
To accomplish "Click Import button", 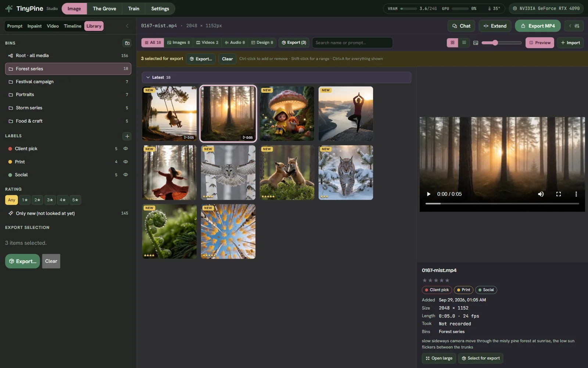I will click(x=570, y=43).
